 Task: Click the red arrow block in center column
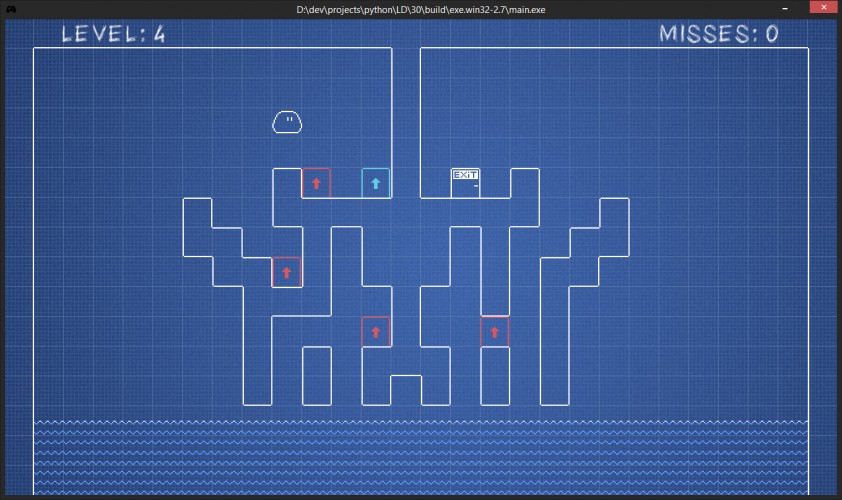coord(376,332)
